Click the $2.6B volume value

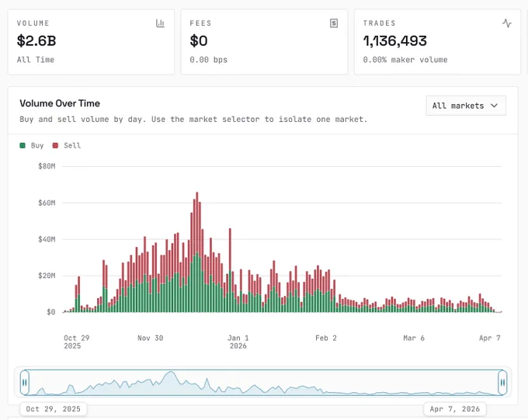coord(36,41)
